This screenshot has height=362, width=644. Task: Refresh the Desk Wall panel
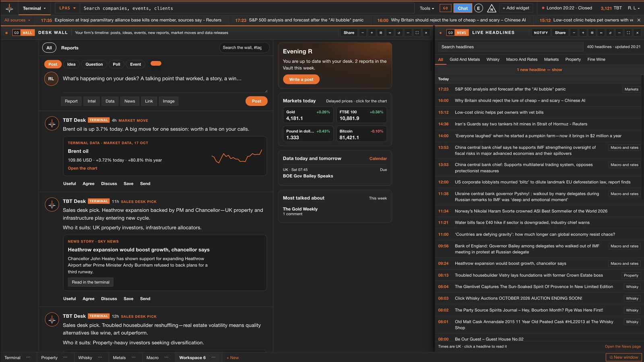(399, 33)
